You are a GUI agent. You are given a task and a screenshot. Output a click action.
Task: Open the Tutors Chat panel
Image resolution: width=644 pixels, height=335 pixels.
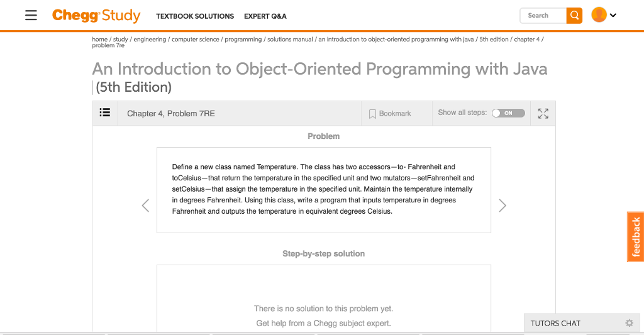[555, 323]
